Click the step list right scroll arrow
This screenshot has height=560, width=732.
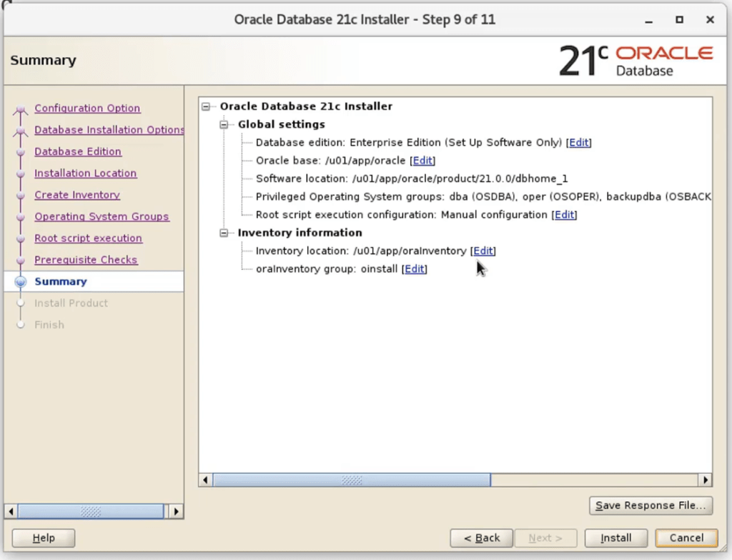(x=176, y=511)
